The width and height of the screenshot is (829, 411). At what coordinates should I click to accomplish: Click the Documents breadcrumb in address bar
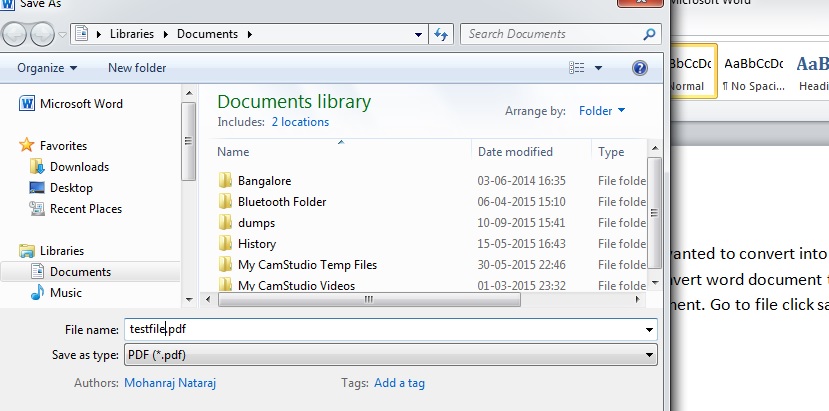tap(207, 34)
